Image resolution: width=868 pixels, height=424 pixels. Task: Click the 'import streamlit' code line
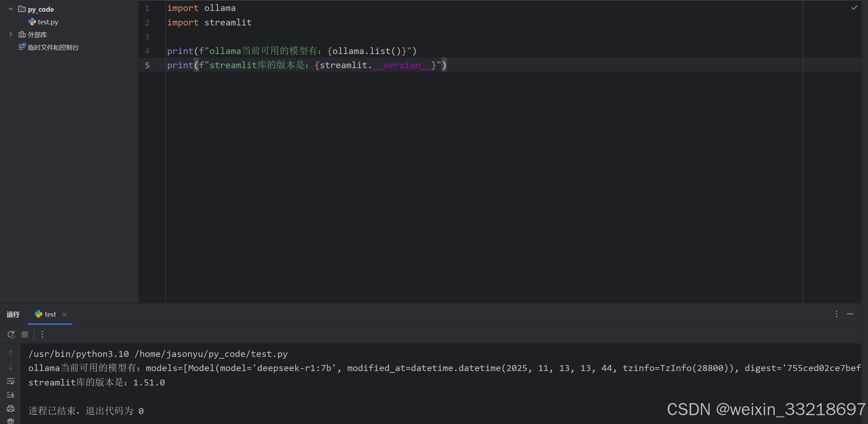tap(209, 23)
